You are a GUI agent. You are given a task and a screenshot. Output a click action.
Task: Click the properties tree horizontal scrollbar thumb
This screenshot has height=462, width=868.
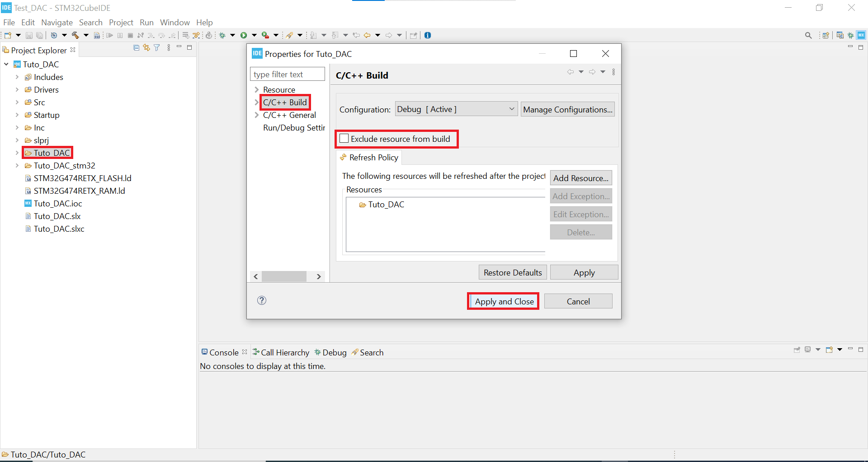click(x=284, y=276)
